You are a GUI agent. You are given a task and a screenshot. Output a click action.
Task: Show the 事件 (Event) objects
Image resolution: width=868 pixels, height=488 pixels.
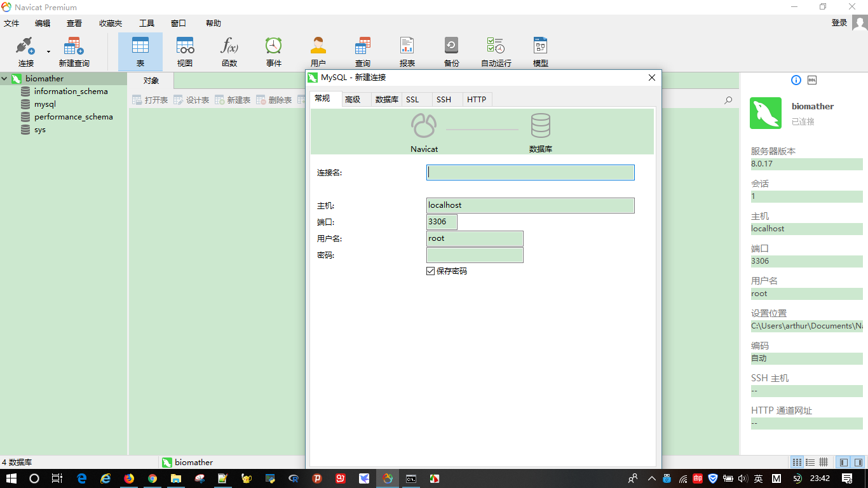(x=274, y=51)
